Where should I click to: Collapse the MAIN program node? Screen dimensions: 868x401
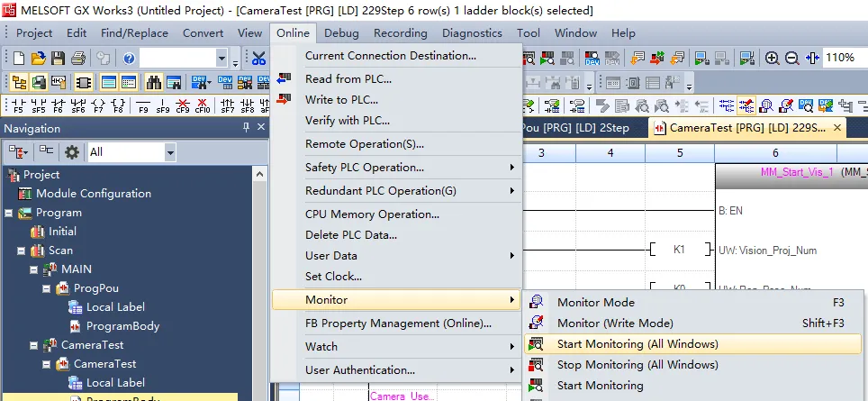pos(34,269)
